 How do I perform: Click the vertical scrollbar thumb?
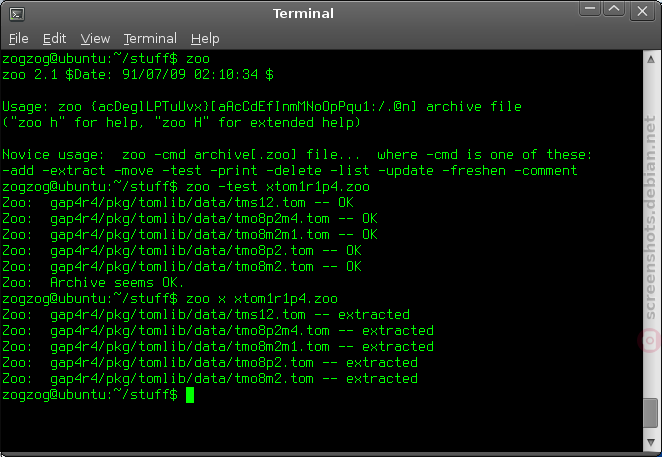[651, 413]
